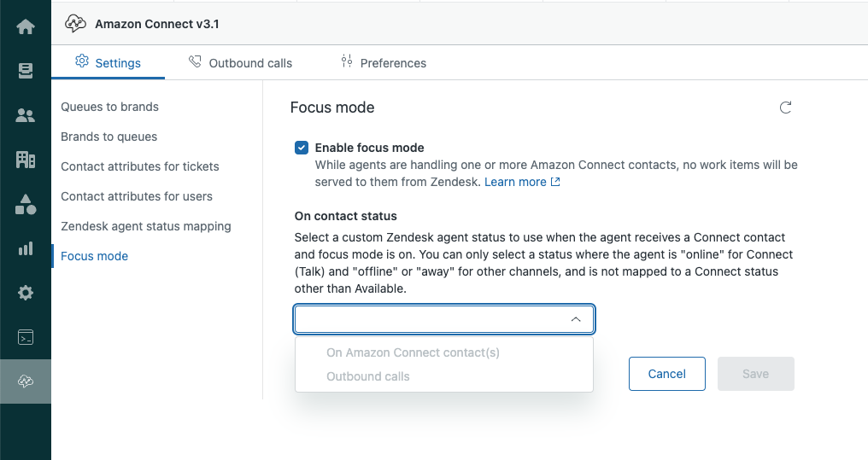
Task: Click the refresh icon beside Focus mode
Action: tap(786, 108)
